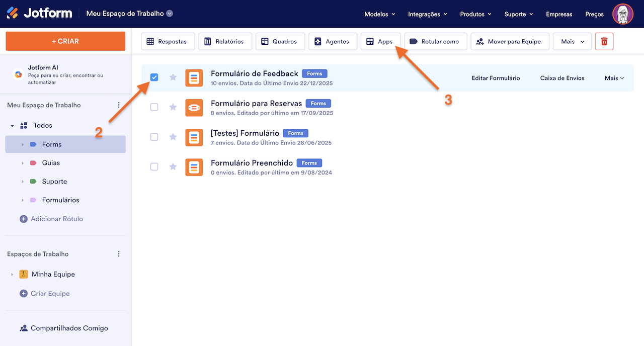Open the Relatórios tool from the toolbar
644x346 pixels.
point(225,41)
